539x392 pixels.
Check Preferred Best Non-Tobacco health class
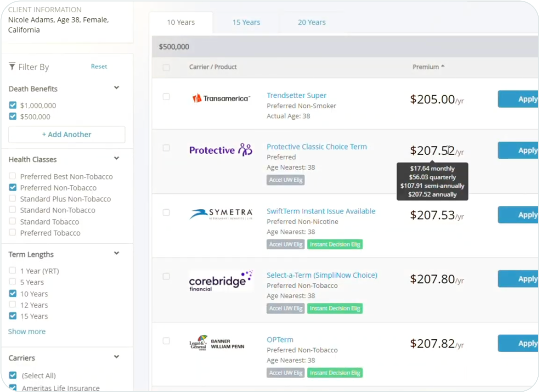[12, 176]
